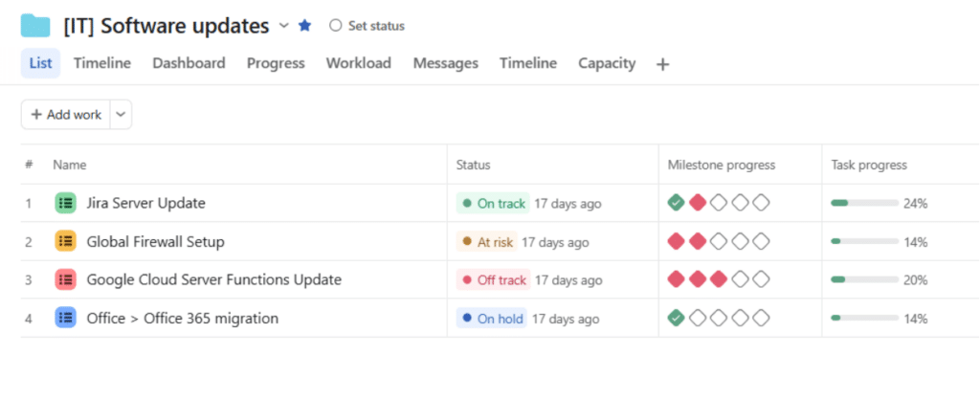Click the 24% task progress bar for Jira
The image size is (980, 399).
click(864, 203)
